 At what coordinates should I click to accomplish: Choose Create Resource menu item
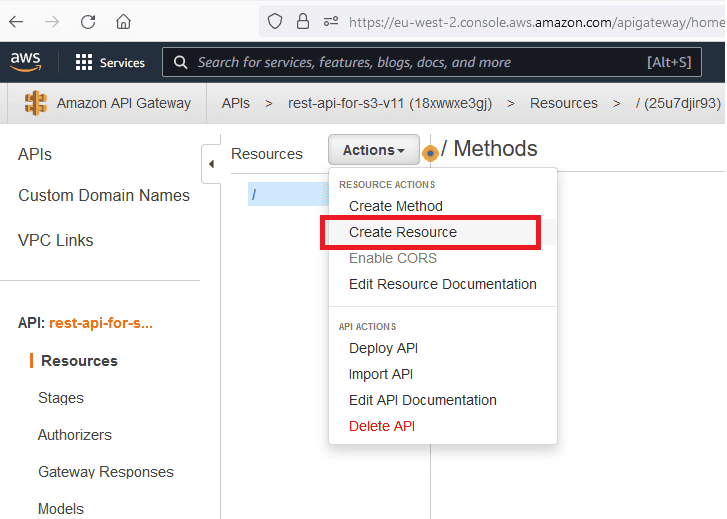coord(402,232)
